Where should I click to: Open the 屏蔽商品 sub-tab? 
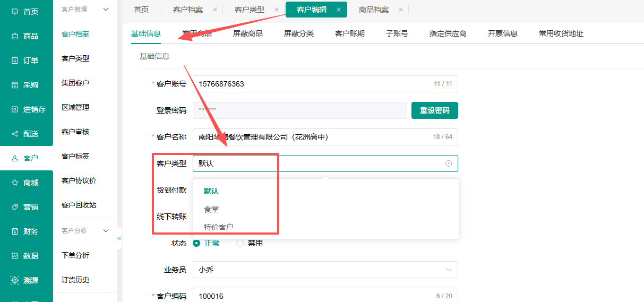pyautogui.click(x=248, y=33)
